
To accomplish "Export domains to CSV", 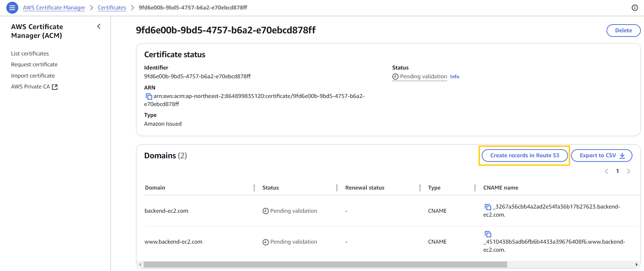I will [x=602, y=156].
